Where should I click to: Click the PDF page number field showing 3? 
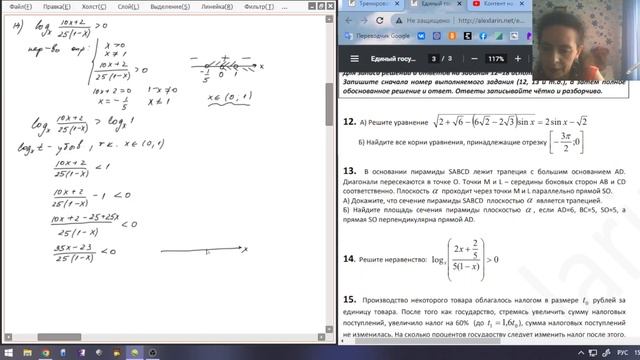(433, 59)
